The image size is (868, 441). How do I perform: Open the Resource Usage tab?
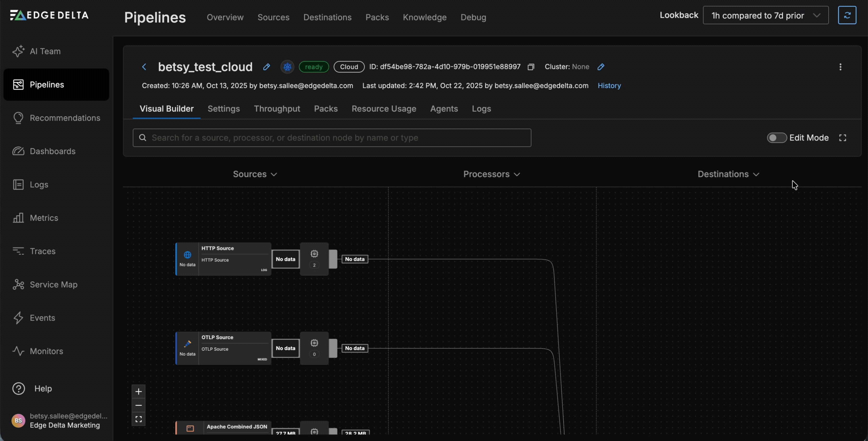383,109
